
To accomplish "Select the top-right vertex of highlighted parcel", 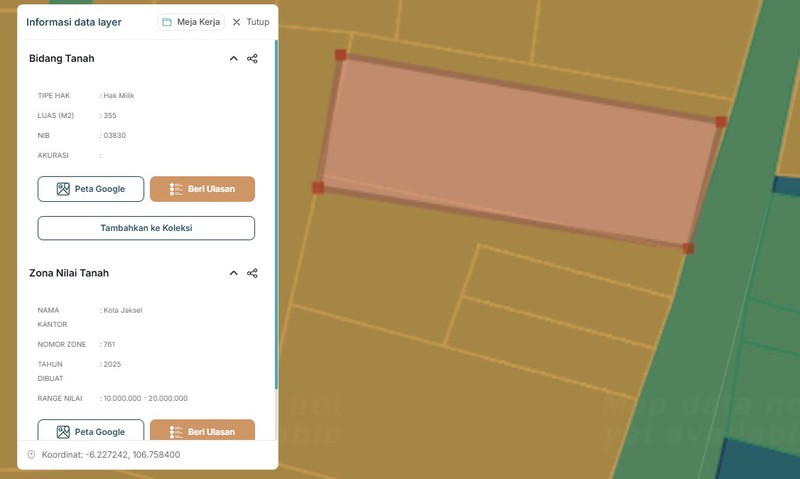I will tap(721, 122).
